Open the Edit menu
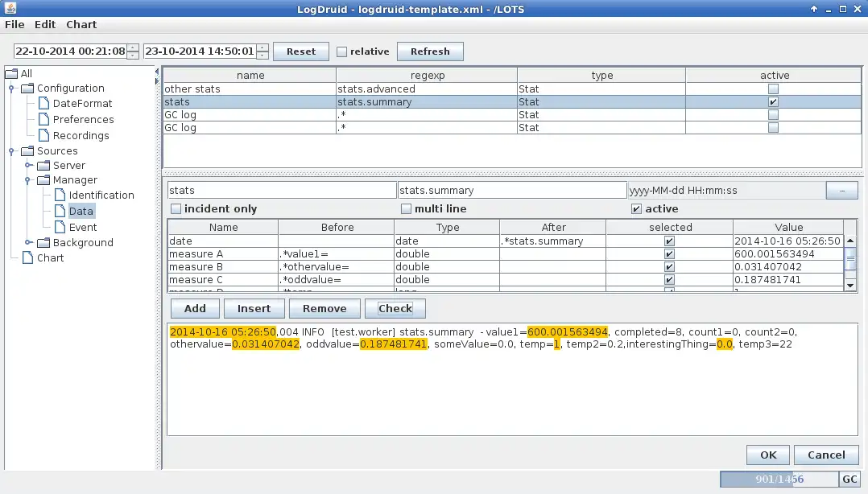This screenshot has height=494, width=868. [45, 24]
